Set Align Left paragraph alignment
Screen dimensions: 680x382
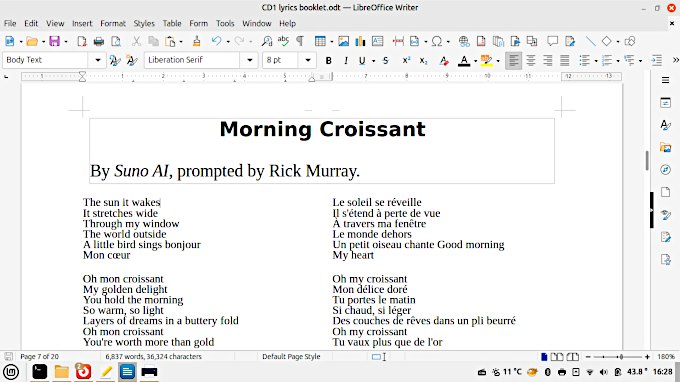tap(513, 60)
